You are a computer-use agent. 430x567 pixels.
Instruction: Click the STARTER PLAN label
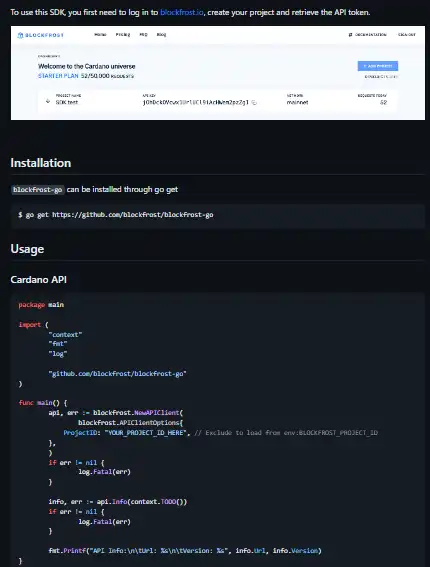click(x=58, y=76)
